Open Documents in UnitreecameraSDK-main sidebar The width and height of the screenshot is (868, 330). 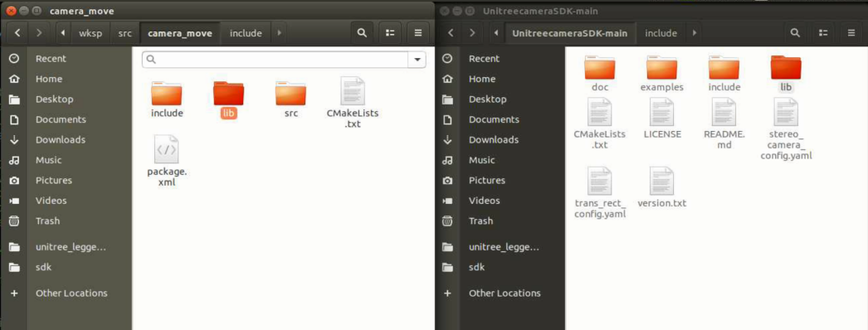point(500,119)
